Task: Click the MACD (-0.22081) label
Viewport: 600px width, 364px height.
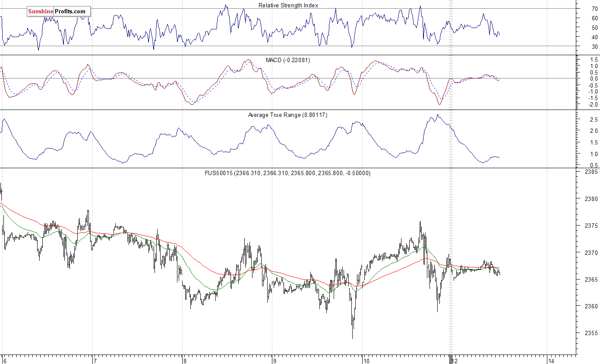Action: pyautogui.click(x=289, y=60)
